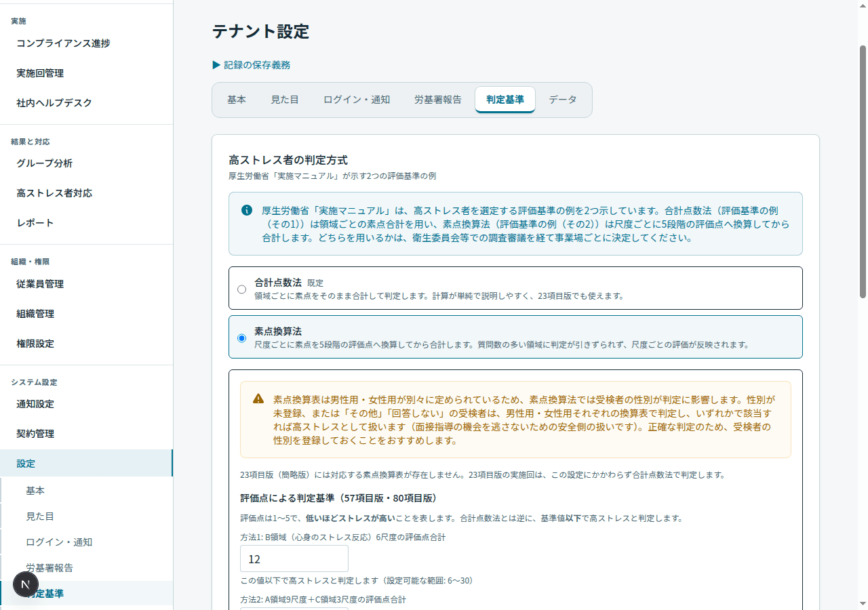Open 通知設定 in the sidebar
Screen dimensions: 868x610
(x=86, y=404)
